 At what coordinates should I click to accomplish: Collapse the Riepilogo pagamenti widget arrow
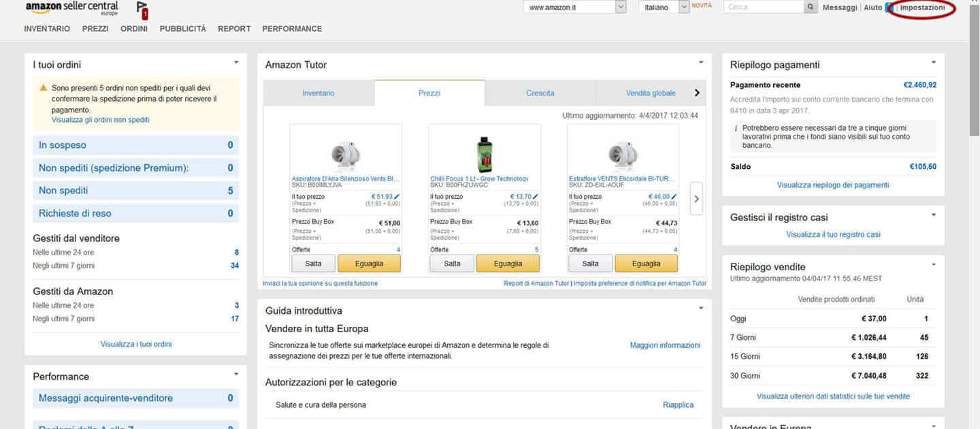934,62
